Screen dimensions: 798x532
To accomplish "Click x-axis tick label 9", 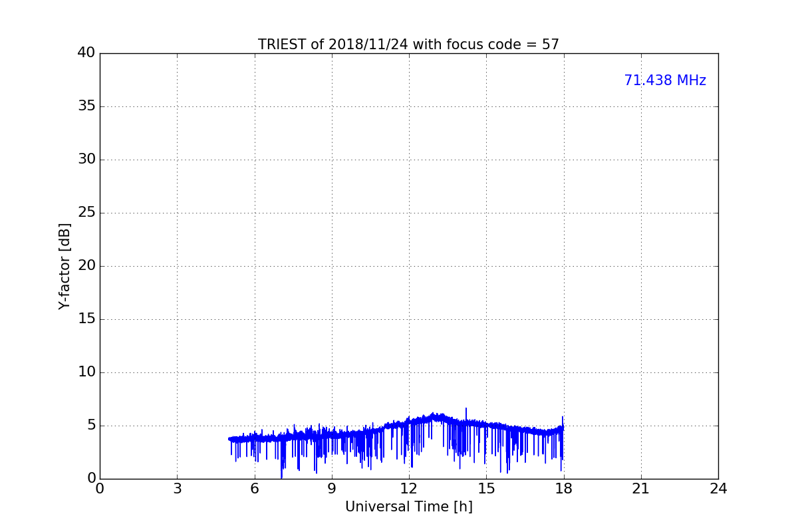I will click(332, 489).
